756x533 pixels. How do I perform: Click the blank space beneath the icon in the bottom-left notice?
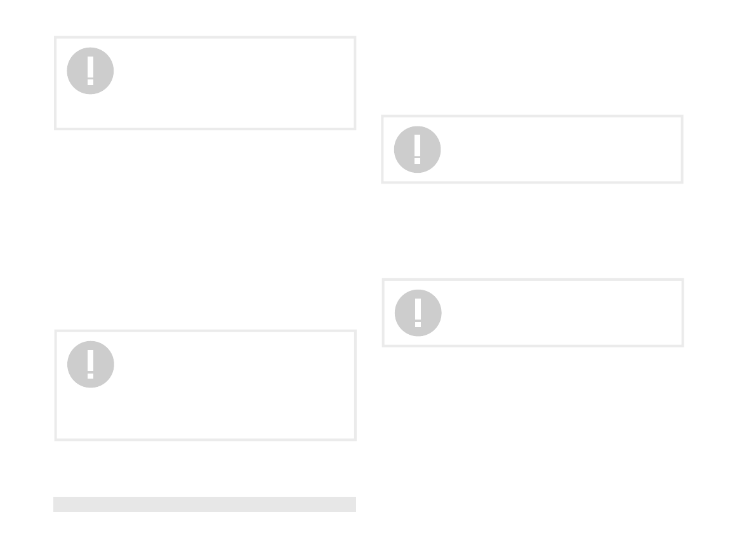click(91, 413)
